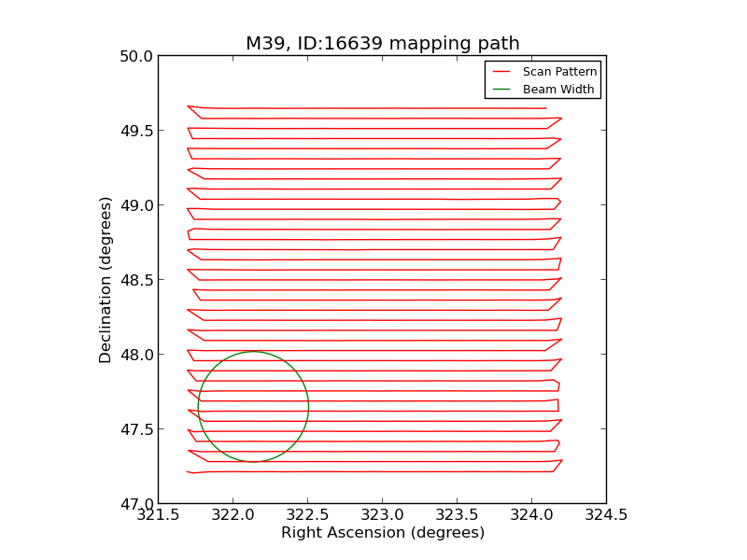Image resolution: width=747 pixels, height=560 pixels.
Task: Click the y-axis tick label 48.5
Action: coord(136,280)
